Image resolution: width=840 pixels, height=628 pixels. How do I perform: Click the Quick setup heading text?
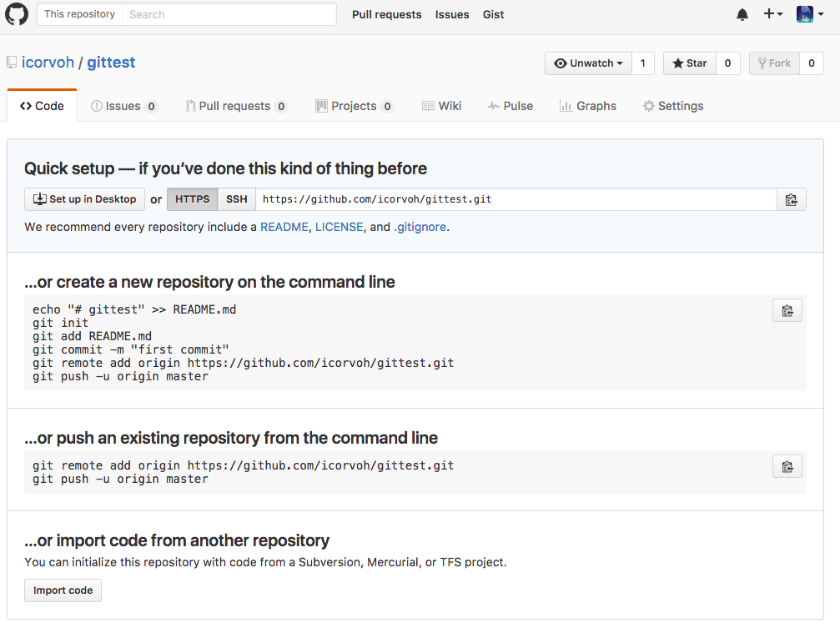click(225, 168)
